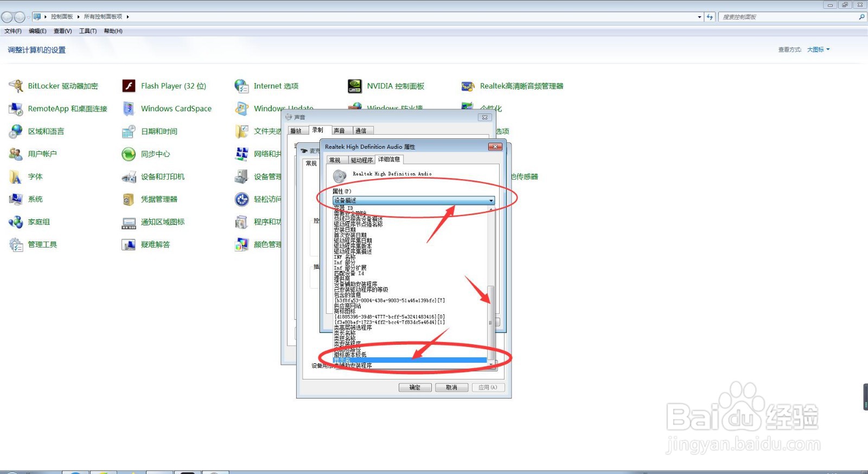Open the 设备描述 property combo box
868x474 pixels.
point(413,200)
